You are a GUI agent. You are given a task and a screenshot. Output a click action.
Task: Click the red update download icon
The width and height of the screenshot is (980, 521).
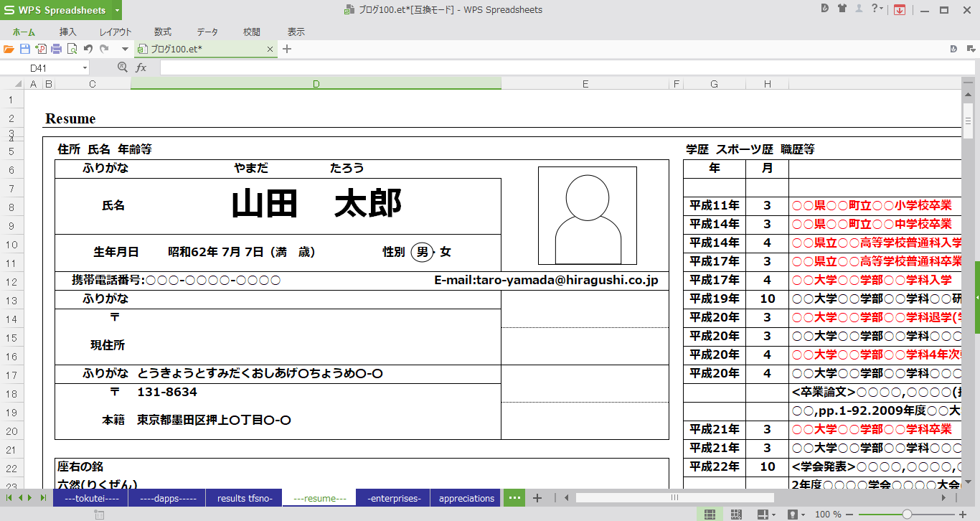(899, 9)
